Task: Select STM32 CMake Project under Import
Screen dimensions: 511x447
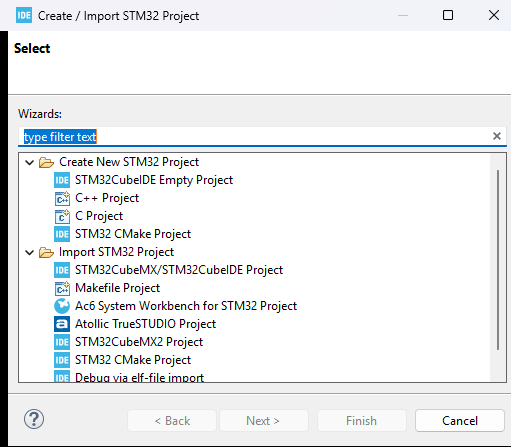Action: [133, 360]
